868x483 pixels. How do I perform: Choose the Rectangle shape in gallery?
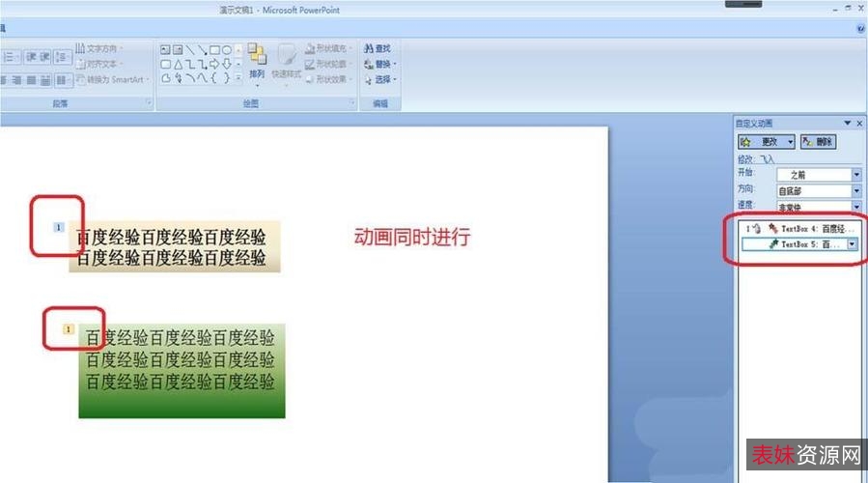pyautogui.click(x=214, y=50)
